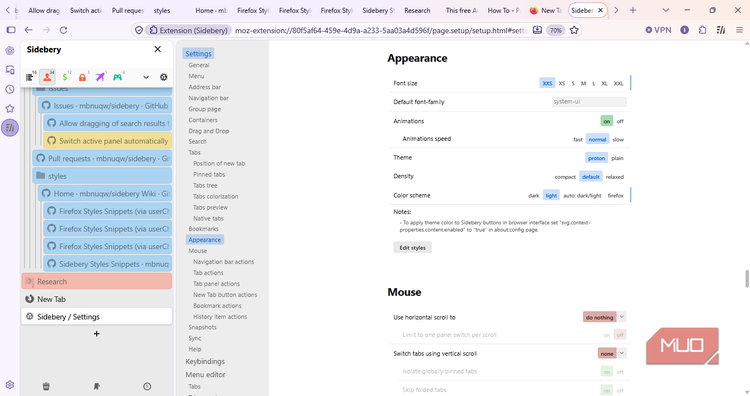Open 'Switch tabs using vertical scroll' dropdown

(611, 353)
